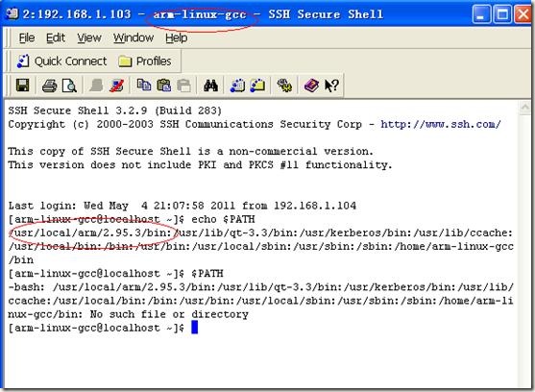Click the What's This help cursor icon
The height and width of the screenshot is (392, 535).
point(331,86)
